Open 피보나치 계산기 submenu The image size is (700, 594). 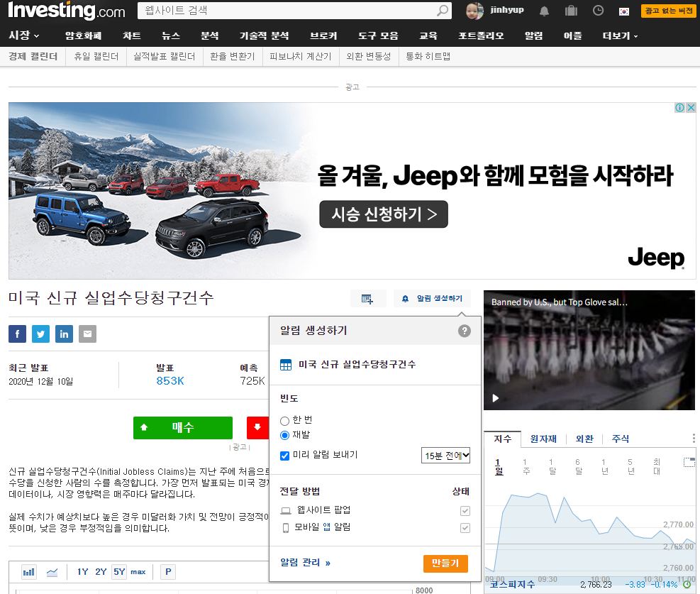301,56
